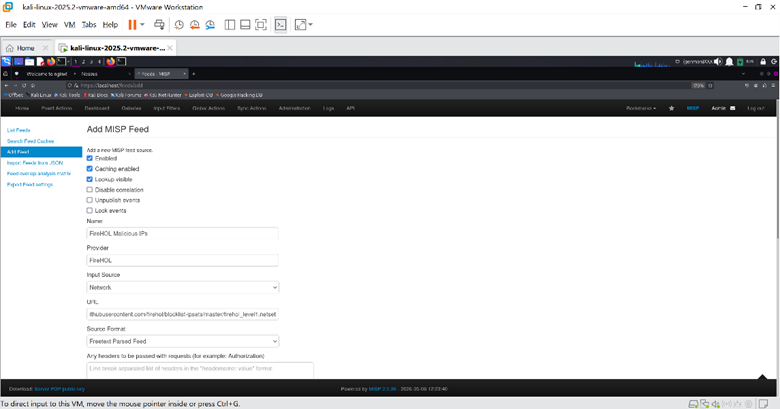Viewport: 780px width, 409px height.
Task: Open file manager icon in Kali panel
Action: coord(29,62)
